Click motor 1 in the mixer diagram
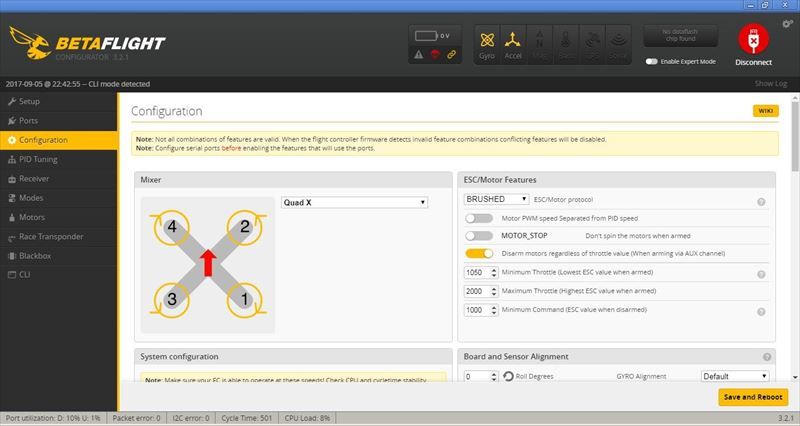Screen dimensions: 800x426 click(x=244, y=299)
